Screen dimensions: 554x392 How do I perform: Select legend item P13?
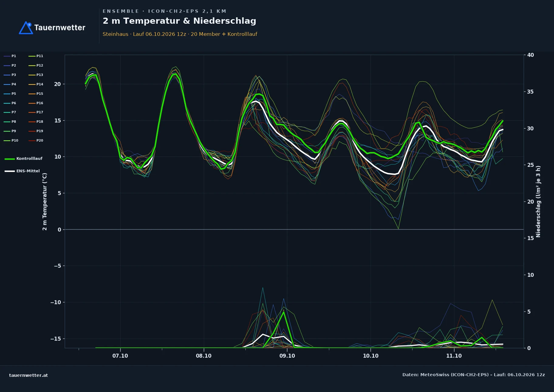click(36, 75)
